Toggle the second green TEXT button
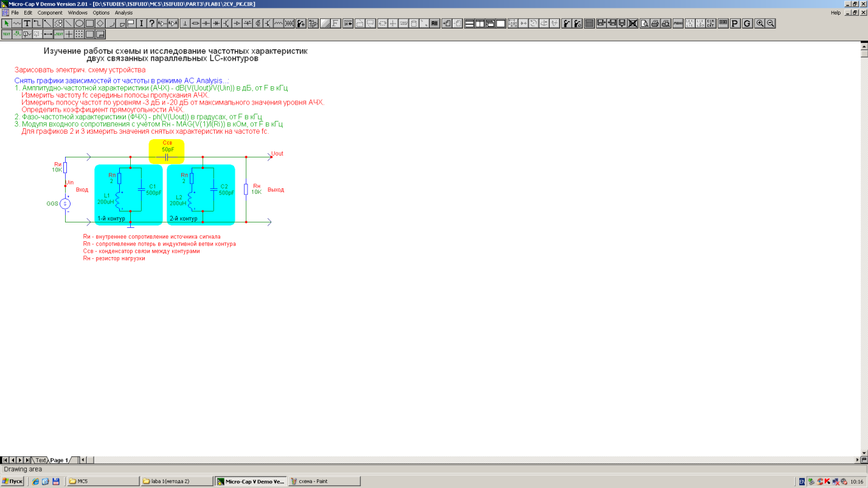Image resolution: width=868 pixels, height=488 pixels. [x=58, y=34]
